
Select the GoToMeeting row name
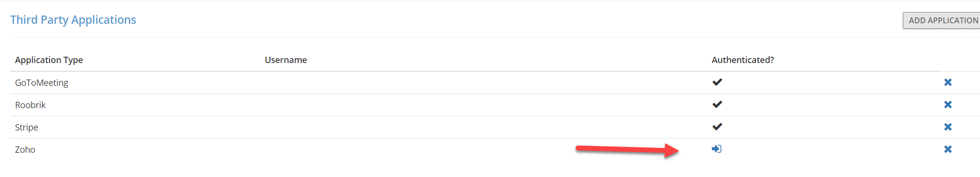click(x=42, y=83)
